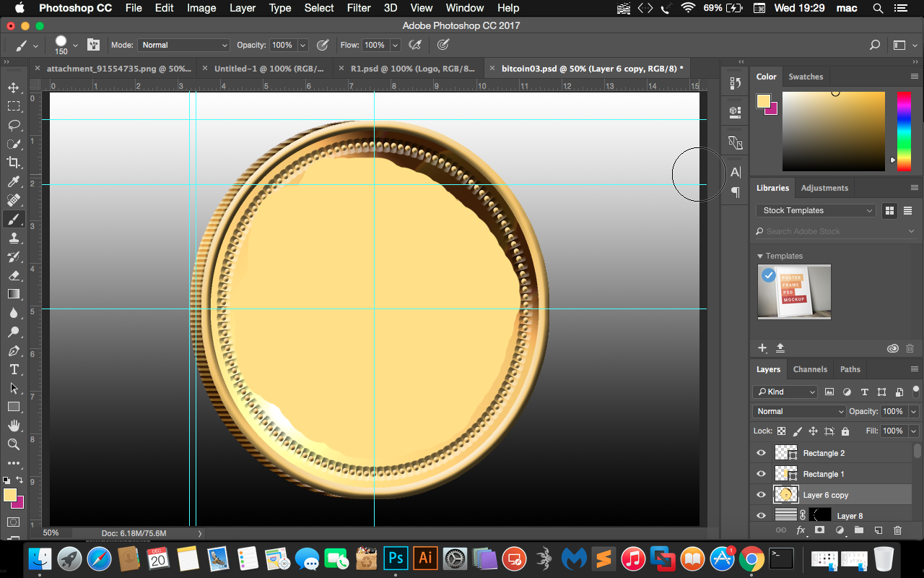This screenshot has height=578, width=924.
Task: Switch to the Swatches tab
Action: coord(806,77)
